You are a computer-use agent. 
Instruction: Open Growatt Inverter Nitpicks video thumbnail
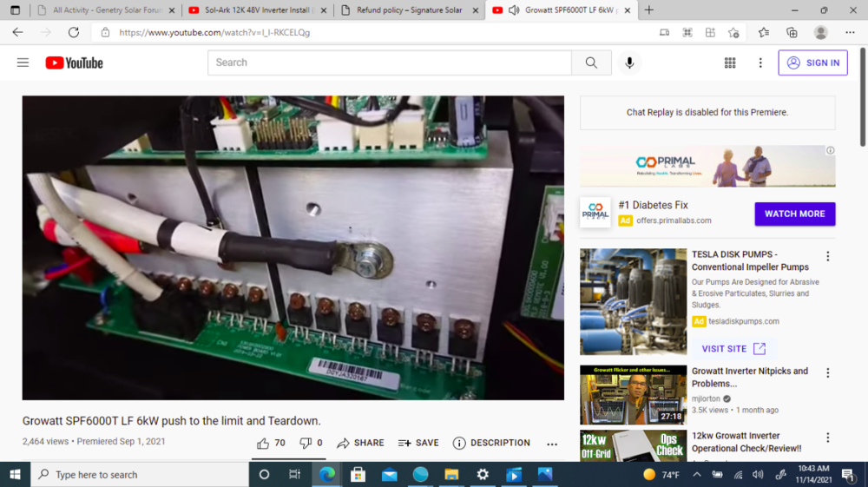click(x=634, y=395)
